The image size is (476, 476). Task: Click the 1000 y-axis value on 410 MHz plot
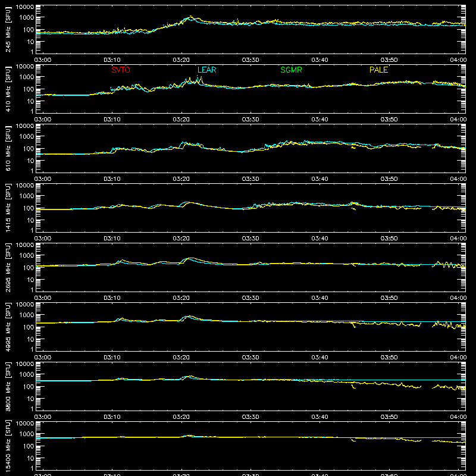coord(27,77)
